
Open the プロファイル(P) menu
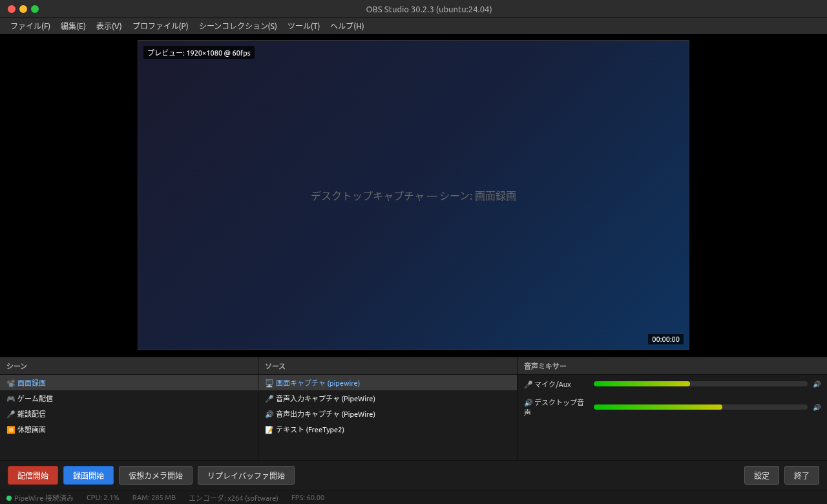[x=160, y=26]
